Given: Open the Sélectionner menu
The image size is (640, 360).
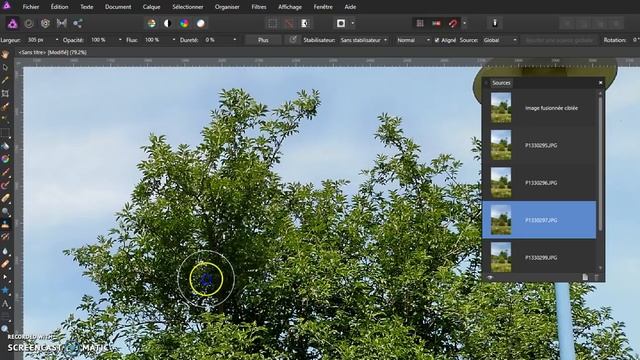Looking at the screenshot, I should coord(188,7).
